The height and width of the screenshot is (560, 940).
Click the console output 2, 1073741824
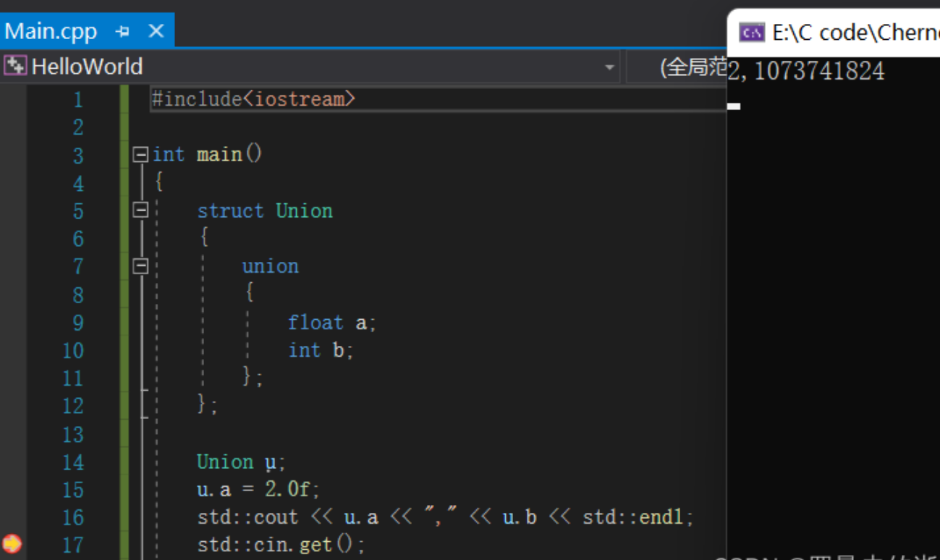click(x=805, y=71)
